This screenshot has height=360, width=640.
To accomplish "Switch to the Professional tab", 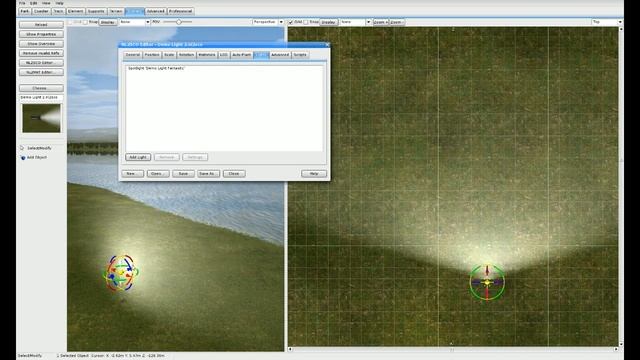I will pyautogui.click(x=180, y=11).
